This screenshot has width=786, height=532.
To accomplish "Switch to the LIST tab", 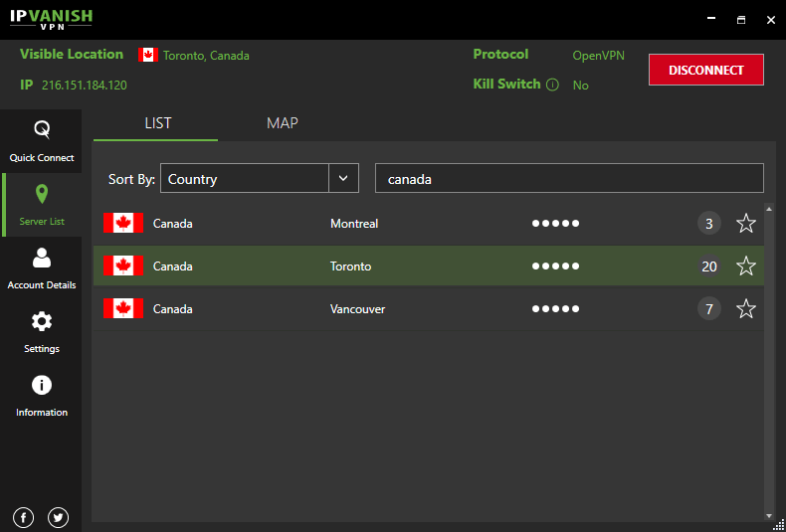I will click(156, 123).
